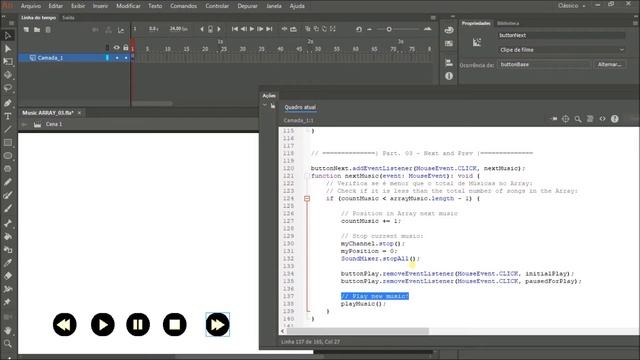Lock all layers using header padlock

pyautogui.click(x=126, y=48)
